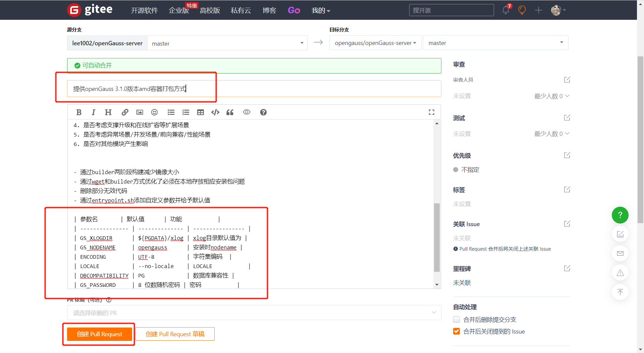
Task: Open the plus create menu
Action: (539, 10)
